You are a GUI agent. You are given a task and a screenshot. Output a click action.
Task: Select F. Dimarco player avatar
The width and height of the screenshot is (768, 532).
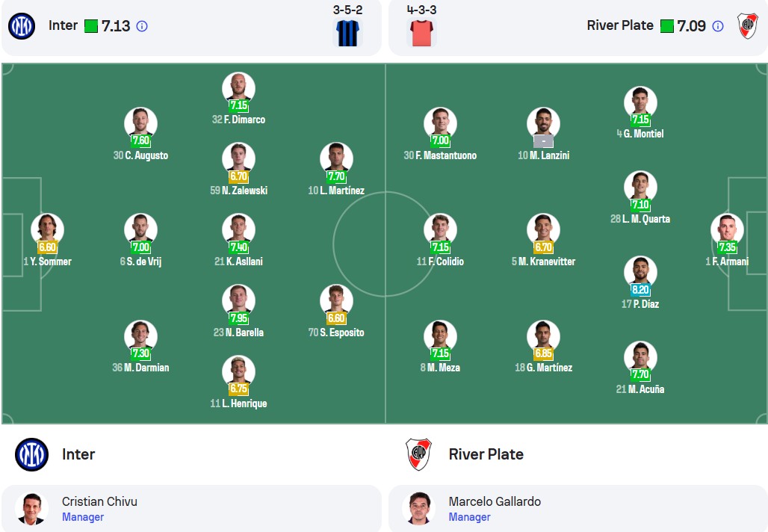238,88
